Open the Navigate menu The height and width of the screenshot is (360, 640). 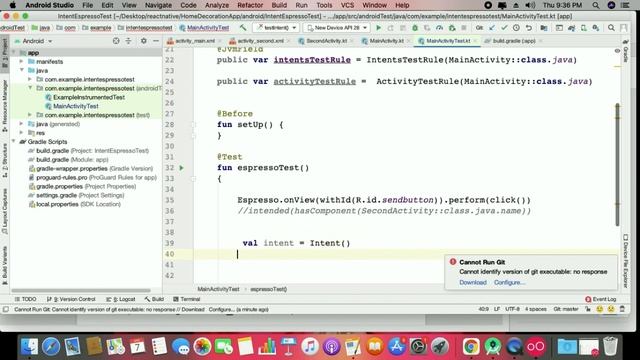point(158,5)
